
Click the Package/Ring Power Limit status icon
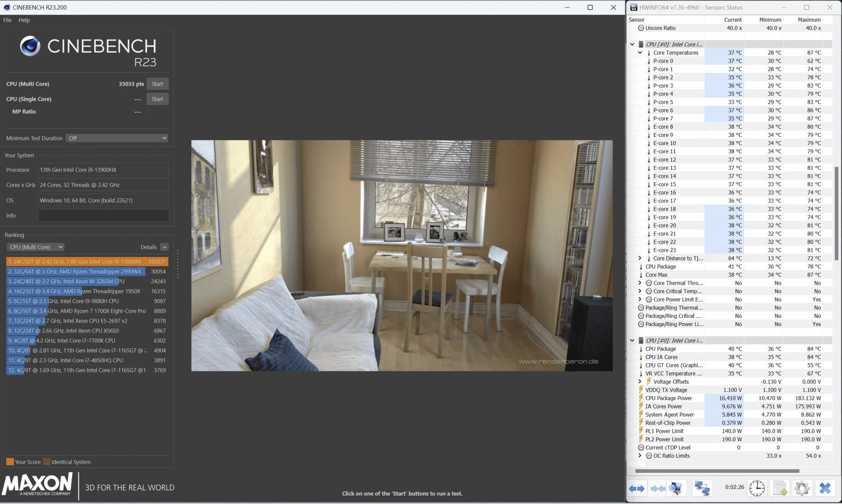[641, 324]
